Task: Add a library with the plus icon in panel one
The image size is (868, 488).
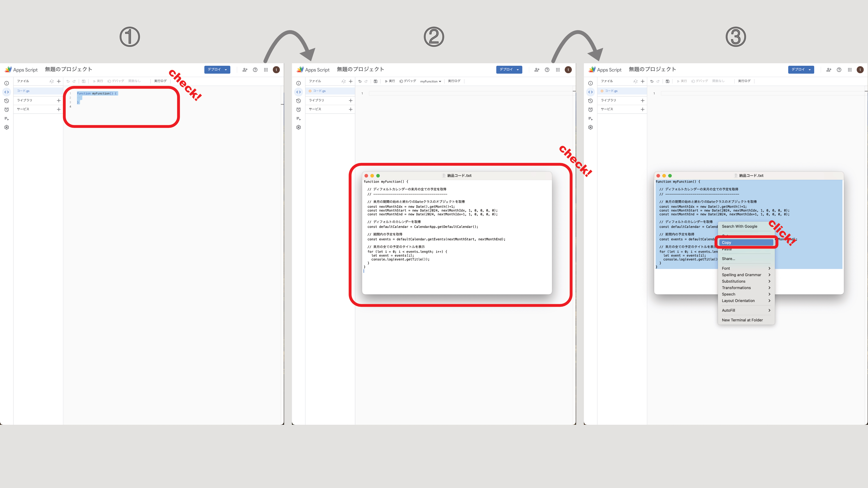Action: point(59,100)
